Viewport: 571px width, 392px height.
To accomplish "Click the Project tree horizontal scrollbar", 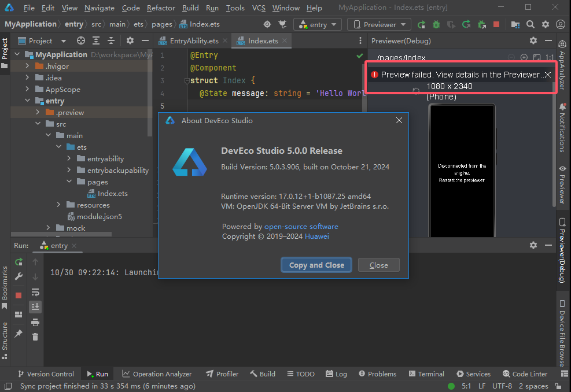I will click(61, 234).
